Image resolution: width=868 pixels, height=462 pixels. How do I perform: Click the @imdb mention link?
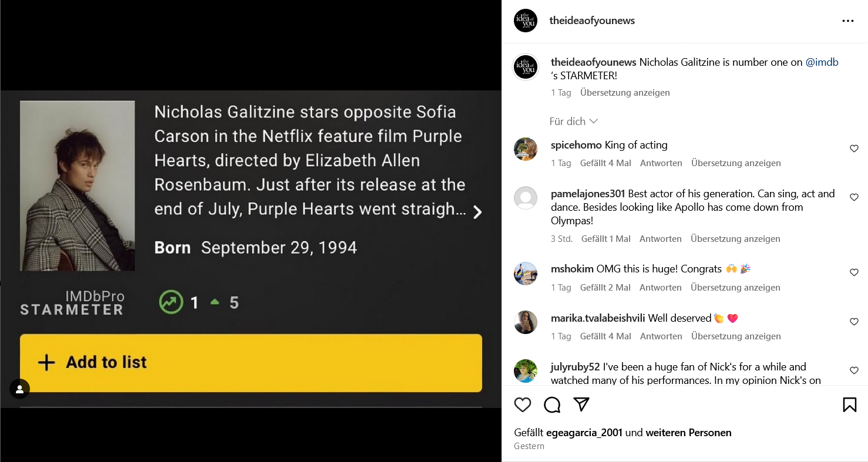click(x=822, y=62)
